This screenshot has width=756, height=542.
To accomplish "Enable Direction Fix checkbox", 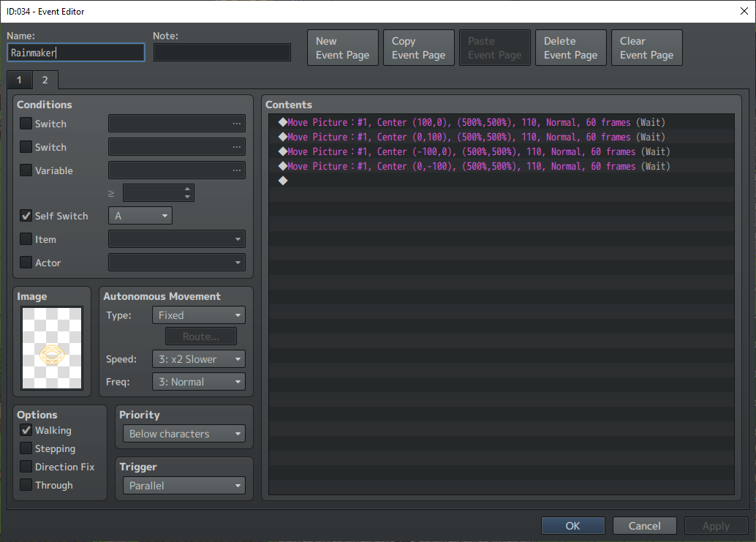I will pos(26,466).
